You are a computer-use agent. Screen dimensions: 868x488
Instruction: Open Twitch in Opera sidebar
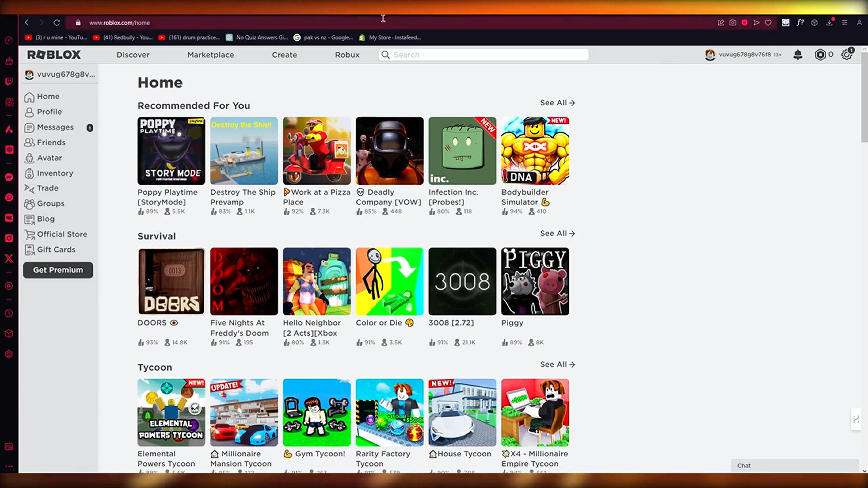click(9, 81)
